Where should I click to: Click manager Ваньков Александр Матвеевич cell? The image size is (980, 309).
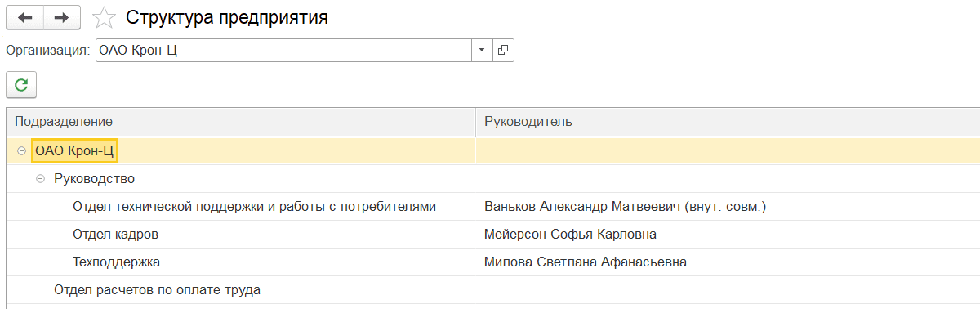tap(728, 206)
